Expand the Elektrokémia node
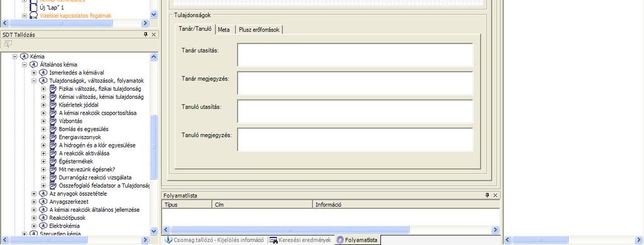 tap(34, 225)
